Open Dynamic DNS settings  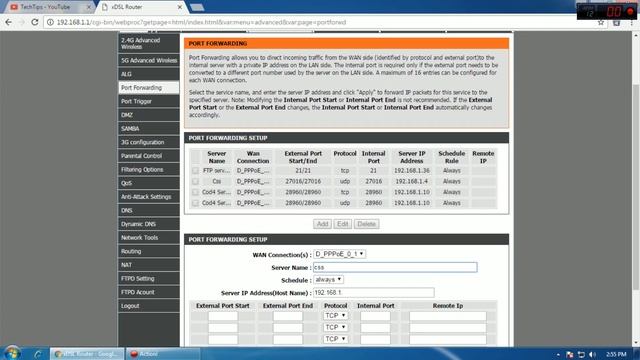(x=149, y=224)
